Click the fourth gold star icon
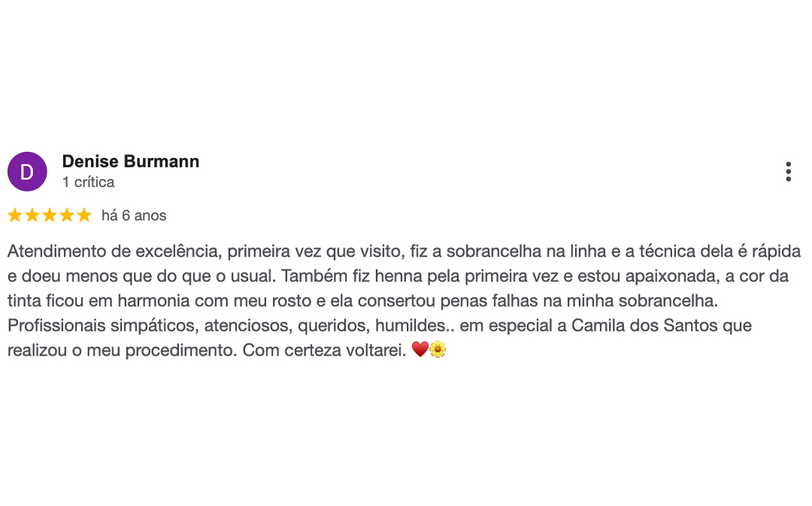 click(65, 215)
